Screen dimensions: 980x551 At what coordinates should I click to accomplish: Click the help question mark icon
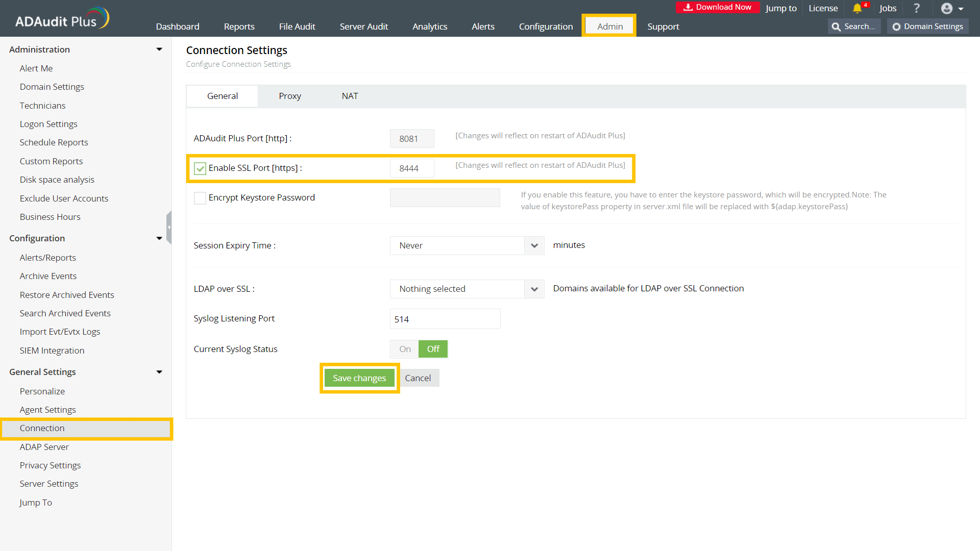(917, 8)
